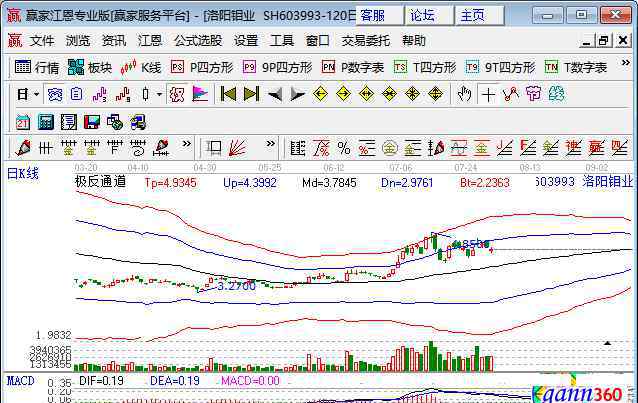This screenshot has width=638, height=403.
Task: Jump to the first bar with green rewind icon
Action: [227, 94]
